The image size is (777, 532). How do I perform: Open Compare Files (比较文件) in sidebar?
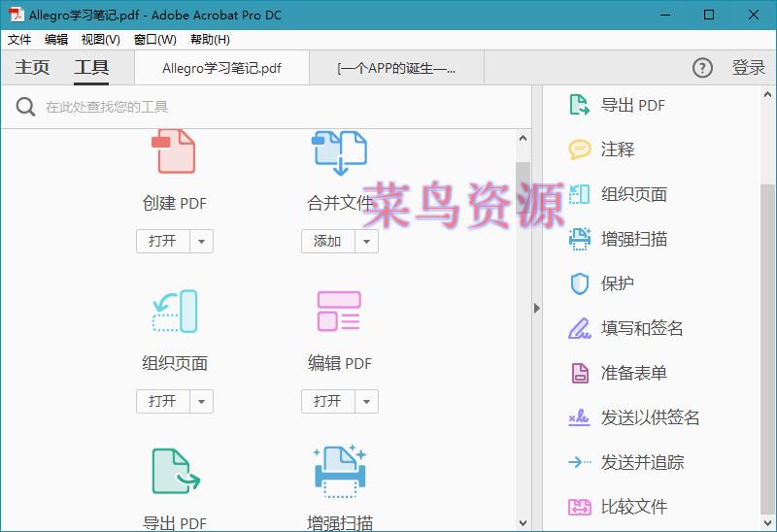[633, 507]
